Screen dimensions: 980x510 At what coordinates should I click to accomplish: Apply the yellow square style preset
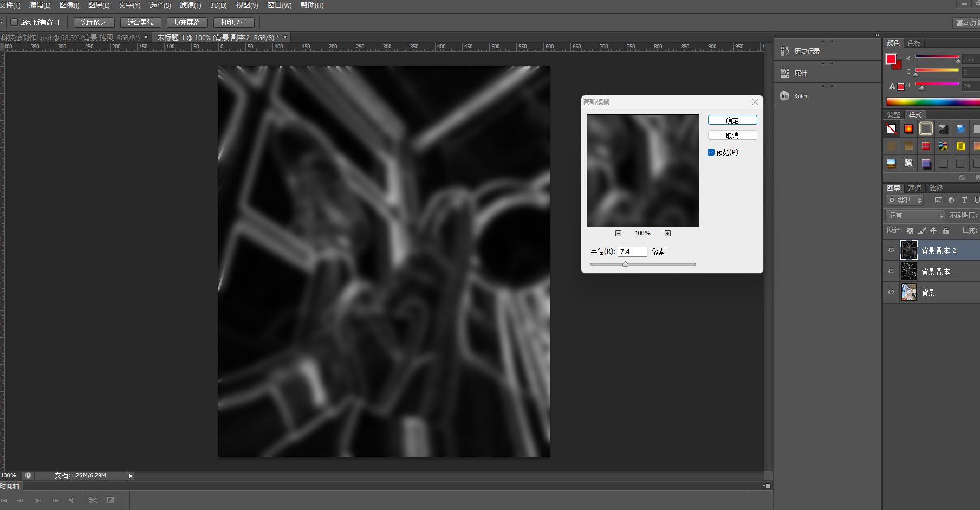(x=961, y=146)
